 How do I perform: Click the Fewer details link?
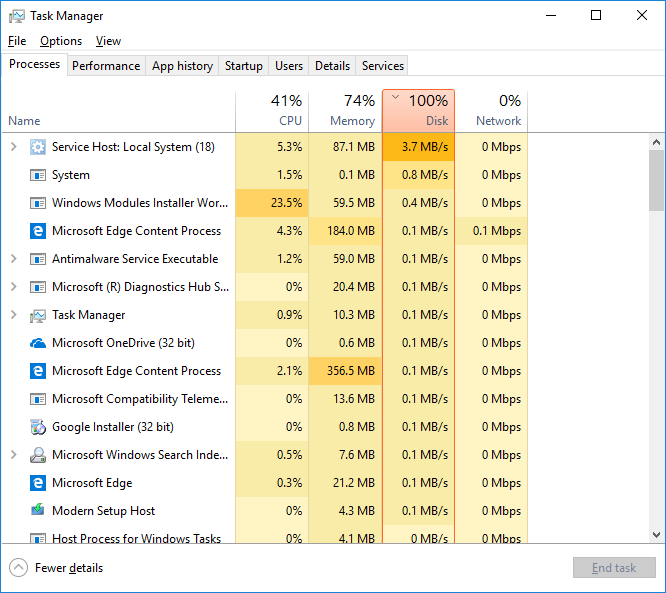[69, 568]
